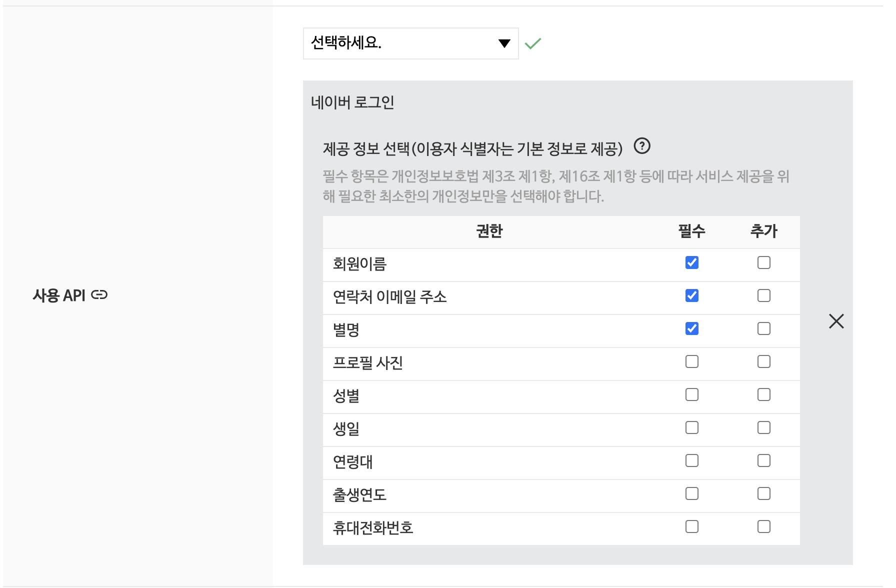Remove 네이버 로그인 API with X icon
This screenshot has height=588, width=896.
click(x=836, y=321)
